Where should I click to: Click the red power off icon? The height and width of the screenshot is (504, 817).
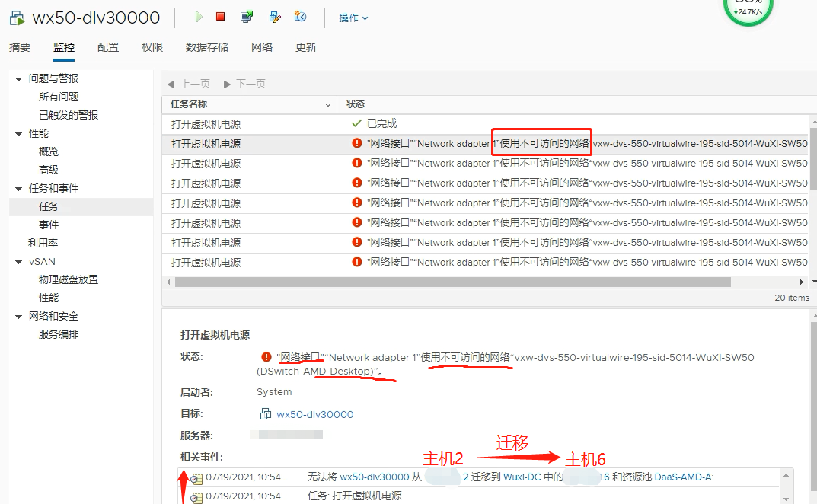[x=219, y=17]
